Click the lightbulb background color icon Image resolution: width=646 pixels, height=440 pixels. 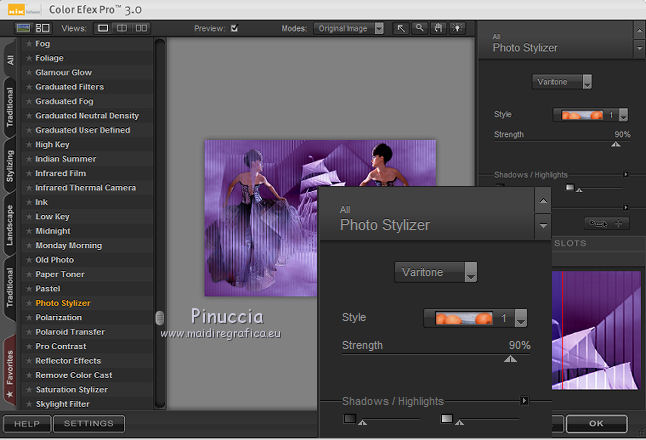point(455,28)
